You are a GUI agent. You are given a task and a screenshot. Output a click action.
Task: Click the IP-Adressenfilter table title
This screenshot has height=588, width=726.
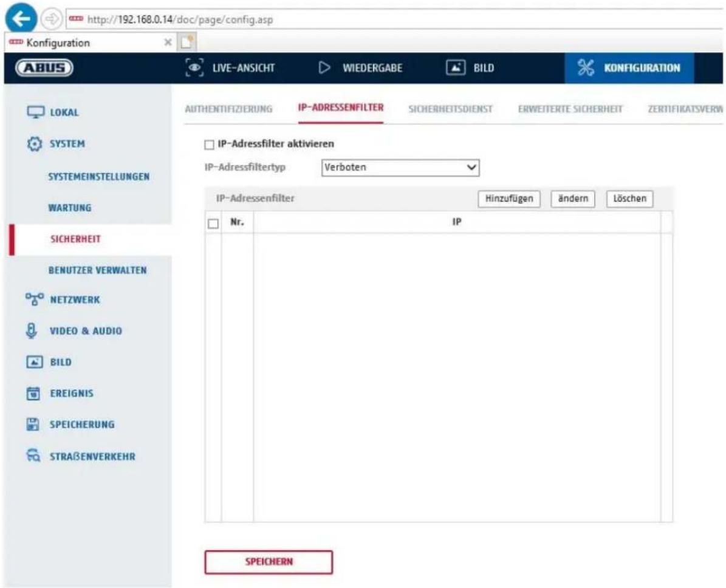coord(255,199)
